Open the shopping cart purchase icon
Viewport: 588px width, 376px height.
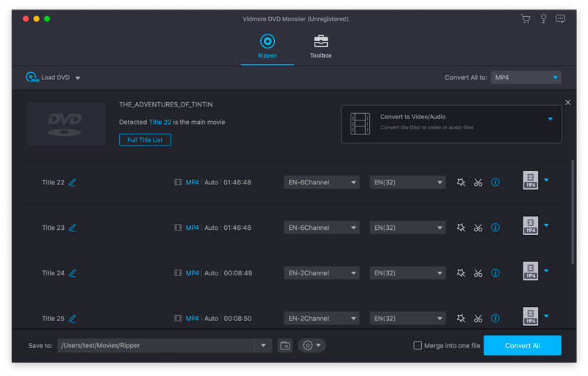click(526, 18)
